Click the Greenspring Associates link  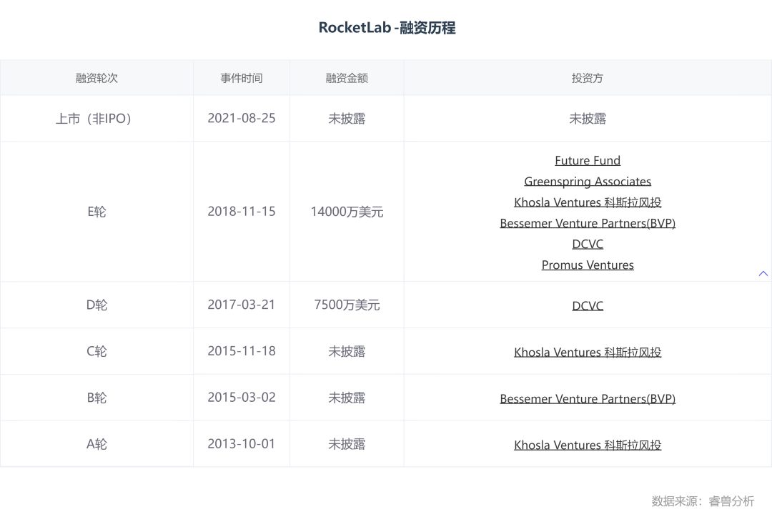coord(588,182)
